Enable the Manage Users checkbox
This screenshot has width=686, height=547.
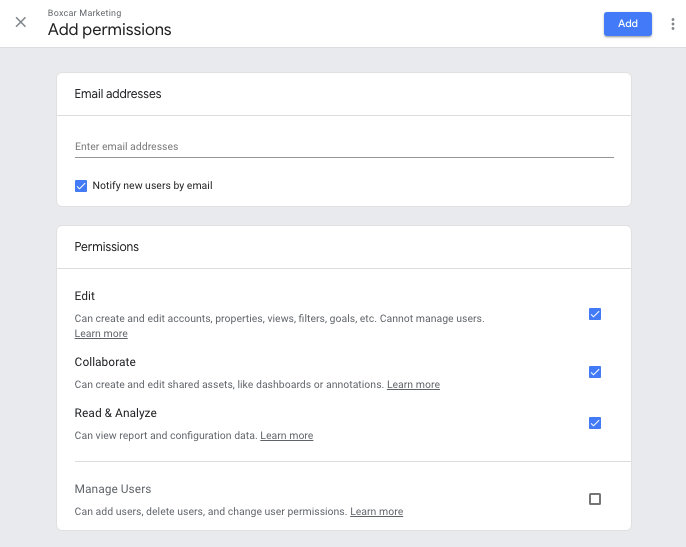coord(595,499)
